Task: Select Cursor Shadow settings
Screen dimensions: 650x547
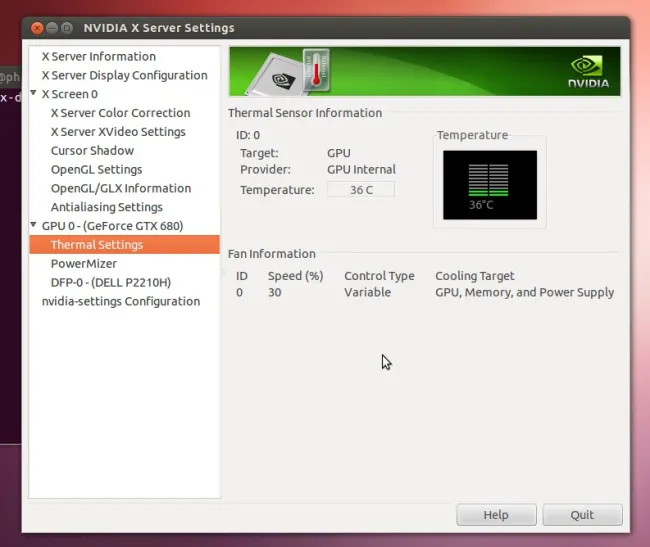Action: (x=92, y=150)
